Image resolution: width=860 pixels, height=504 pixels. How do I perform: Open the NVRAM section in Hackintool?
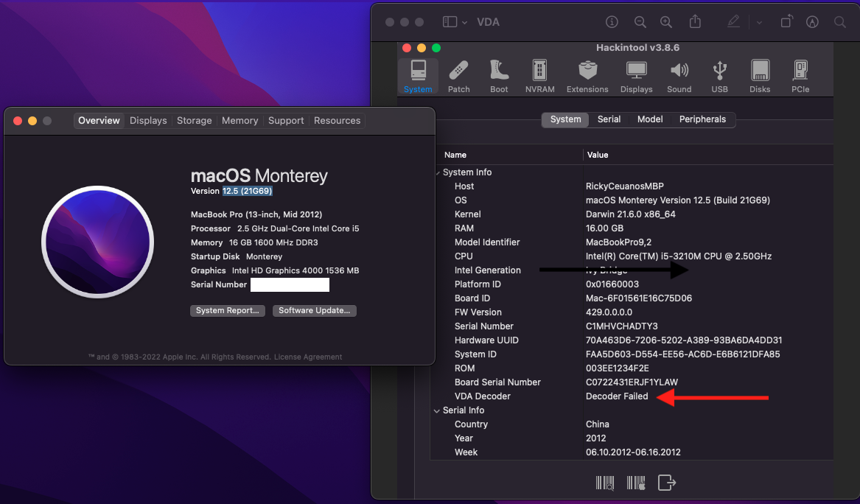tap(539, 76)
